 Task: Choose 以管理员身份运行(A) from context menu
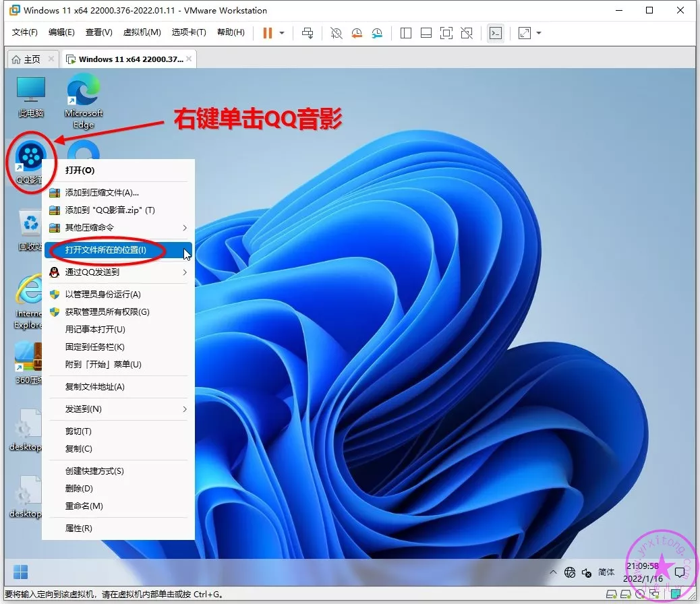[x=103, y=295]
